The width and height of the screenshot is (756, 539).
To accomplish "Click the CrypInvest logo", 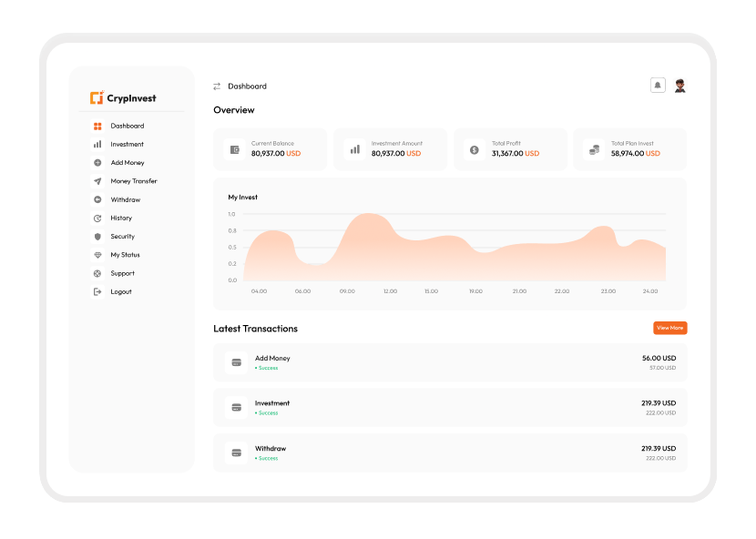I will 124,98.
